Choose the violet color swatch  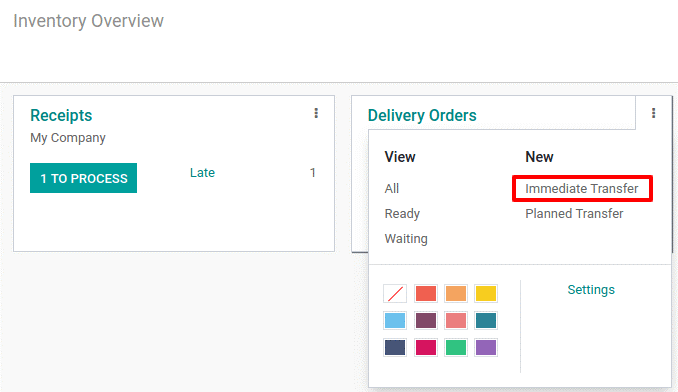(x=486, y=347)
